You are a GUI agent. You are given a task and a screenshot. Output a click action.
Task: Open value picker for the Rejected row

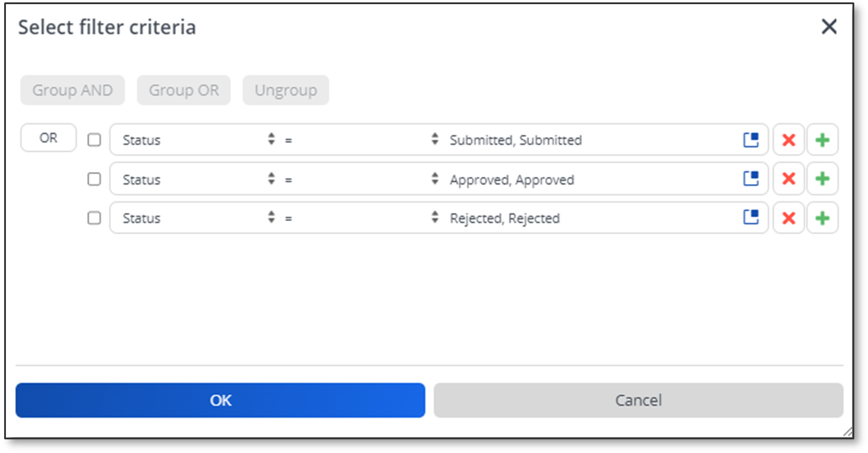tap(751, 218)
